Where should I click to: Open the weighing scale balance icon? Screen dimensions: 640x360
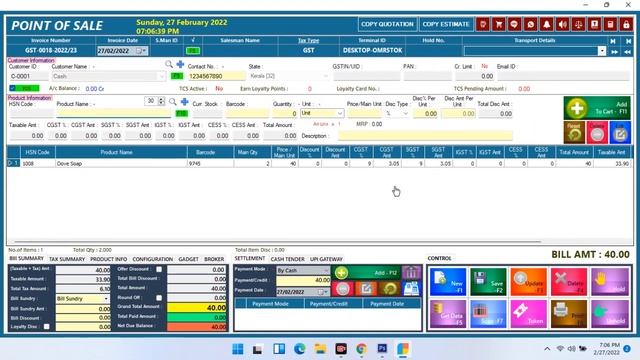[578, 24]
